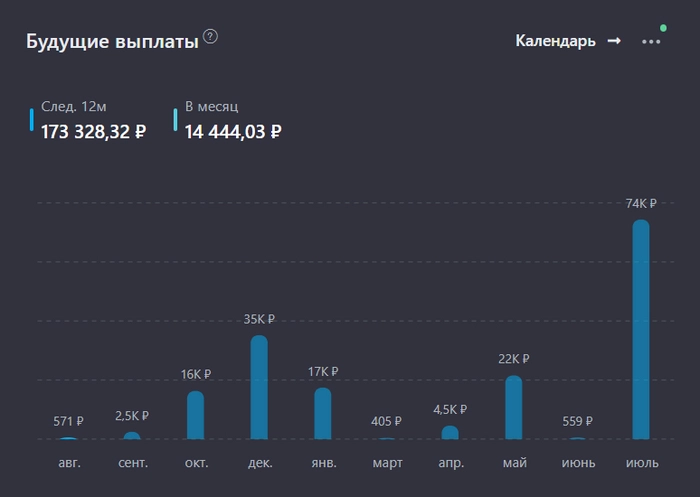The height and width of the screenshot is (497, 700).
Task: Click the апр. month label
Action: (451, 464)
